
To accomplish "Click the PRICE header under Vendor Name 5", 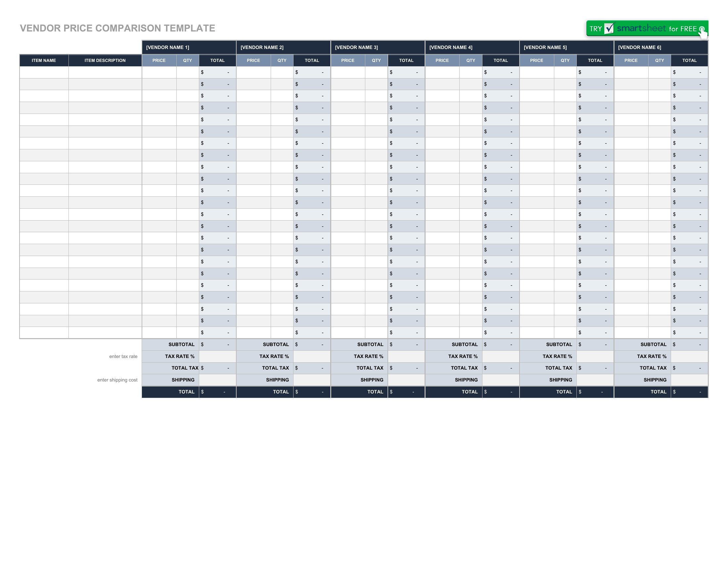I will [x=537, y=60].
